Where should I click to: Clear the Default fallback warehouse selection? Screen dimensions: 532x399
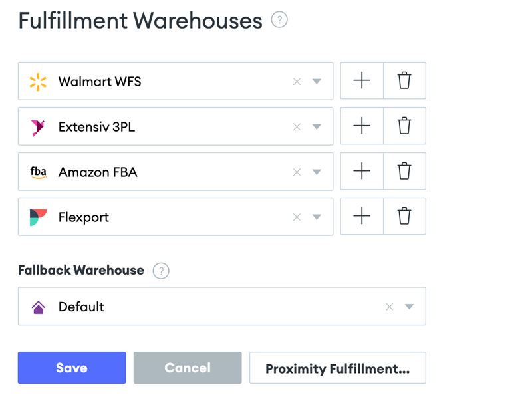point(390,307)
